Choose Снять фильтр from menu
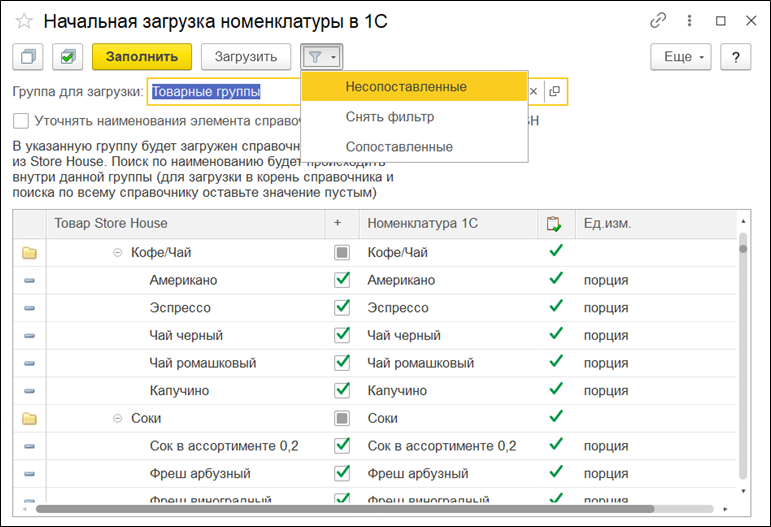 pyautogui.click(x=390, y=117)
